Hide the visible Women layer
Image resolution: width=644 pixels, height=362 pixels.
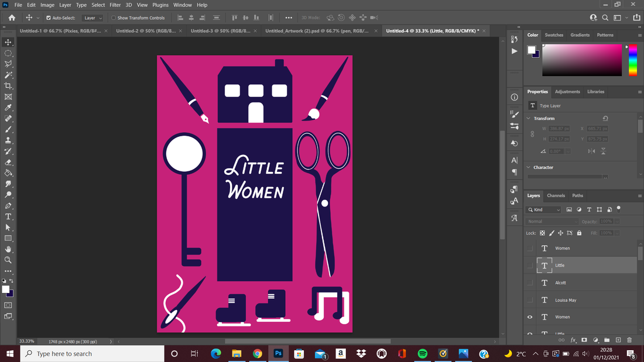(530, 317)
